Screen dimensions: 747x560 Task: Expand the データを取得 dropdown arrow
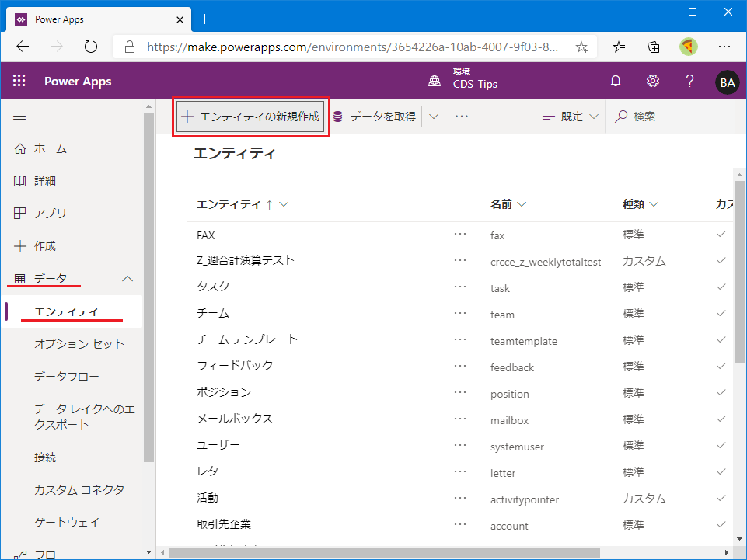[434, 117]
